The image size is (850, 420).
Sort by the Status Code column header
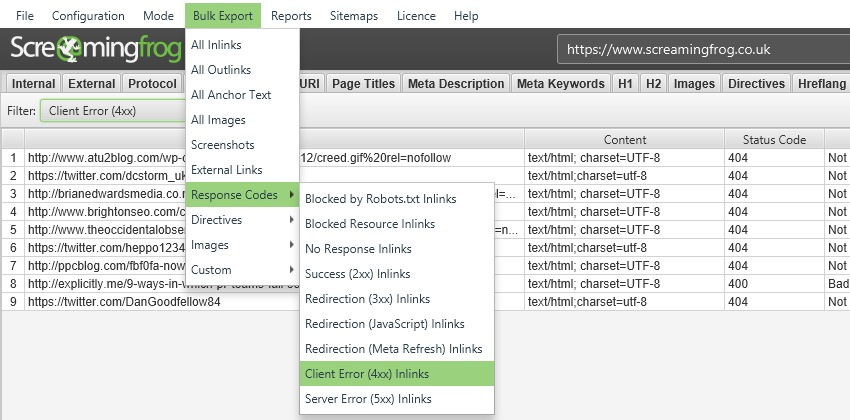774,139
